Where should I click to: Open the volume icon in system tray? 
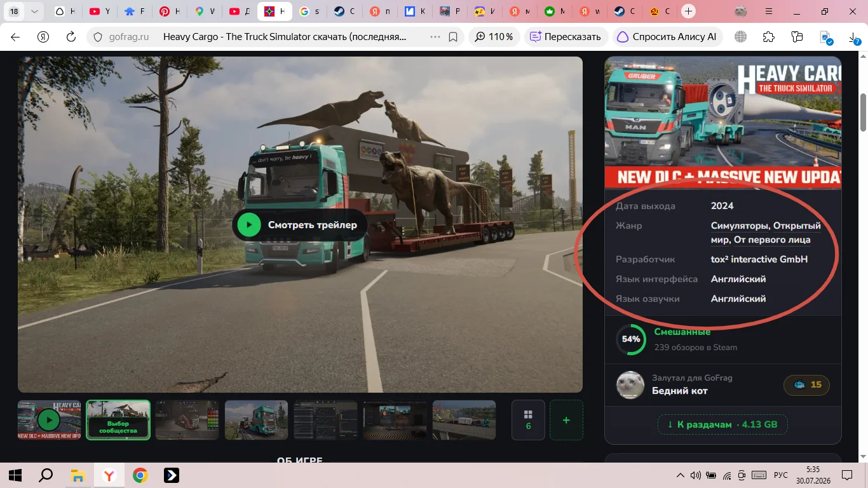tap(696, 475)
